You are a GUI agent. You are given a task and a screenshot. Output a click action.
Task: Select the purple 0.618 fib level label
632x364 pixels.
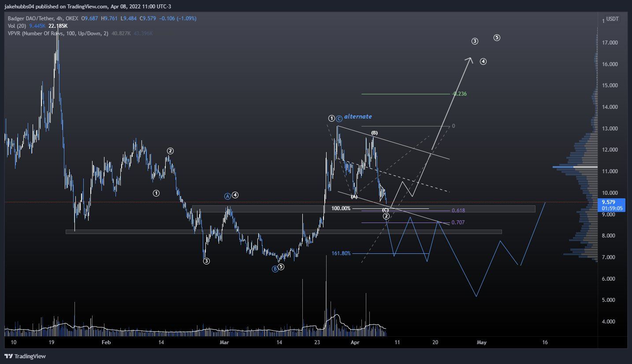click(458, 211)
